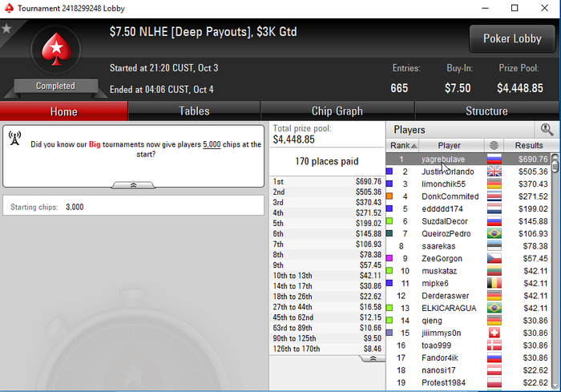Click the United Kingdom flag next to JustinOrlando

494,172
